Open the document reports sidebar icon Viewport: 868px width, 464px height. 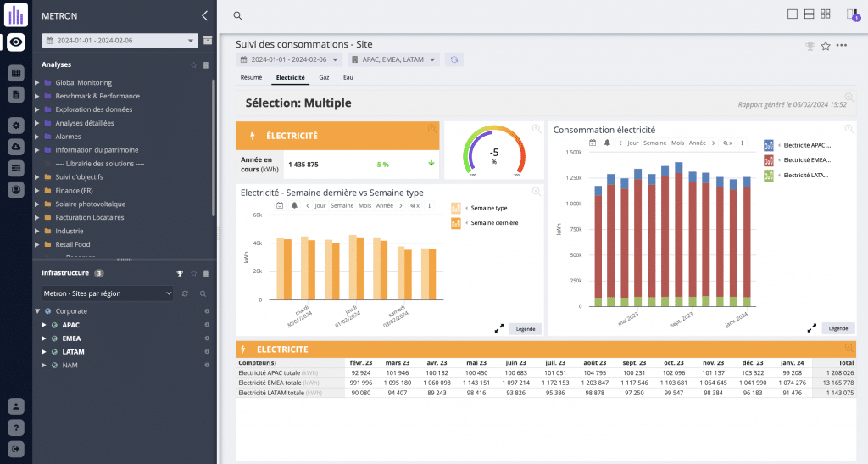(16, 95)
